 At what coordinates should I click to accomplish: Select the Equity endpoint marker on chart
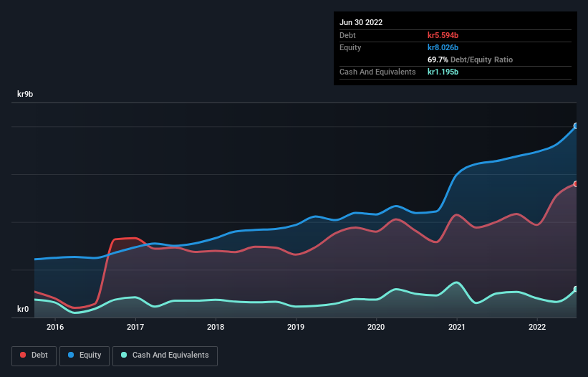(576, 125)
